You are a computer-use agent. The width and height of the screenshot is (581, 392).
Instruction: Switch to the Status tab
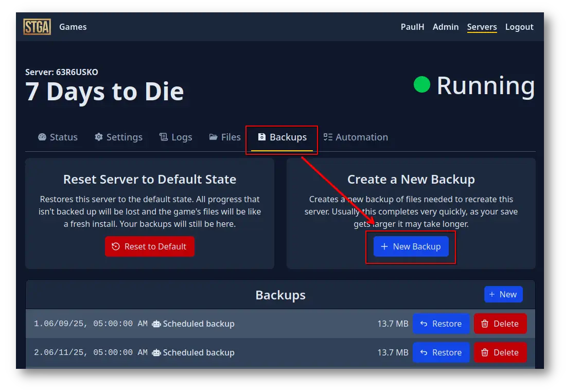pos(58,137)
